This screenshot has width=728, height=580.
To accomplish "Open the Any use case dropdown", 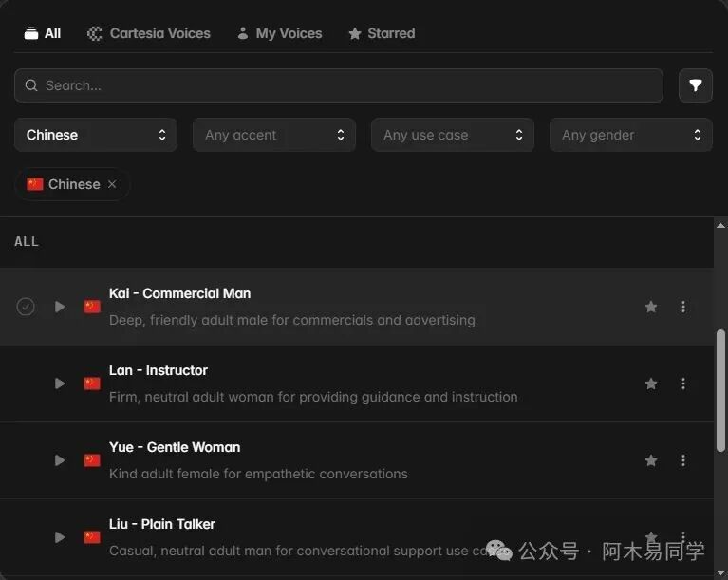I will point(452,135).
